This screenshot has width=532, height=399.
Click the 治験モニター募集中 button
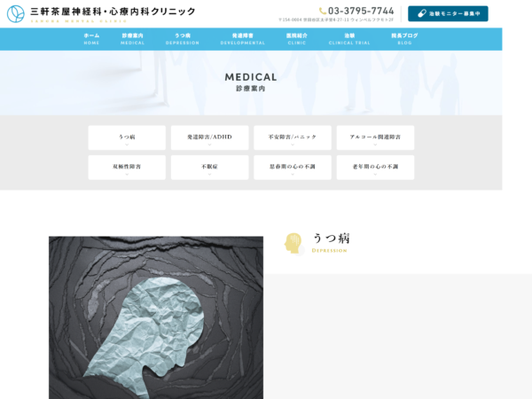448,13
